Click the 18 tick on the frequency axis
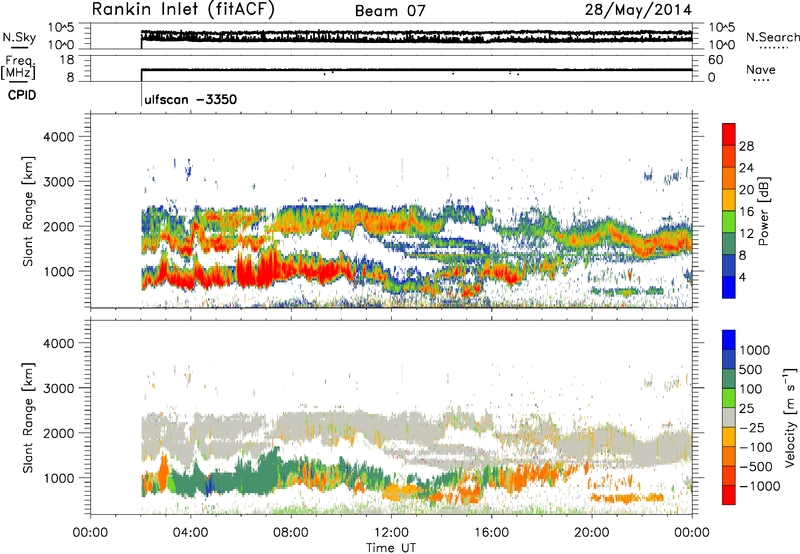 tap(67, 60)
